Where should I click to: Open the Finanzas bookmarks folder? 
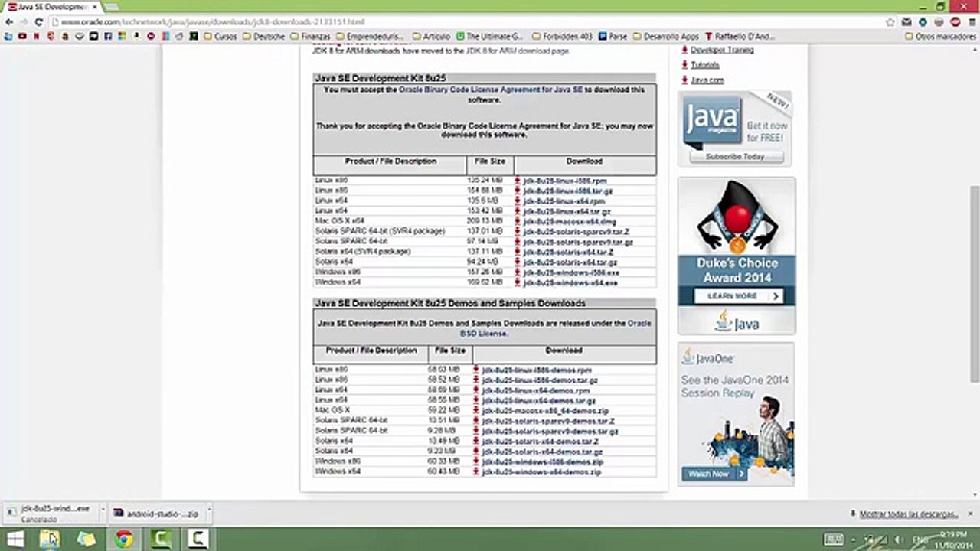[x=311, y=36]
